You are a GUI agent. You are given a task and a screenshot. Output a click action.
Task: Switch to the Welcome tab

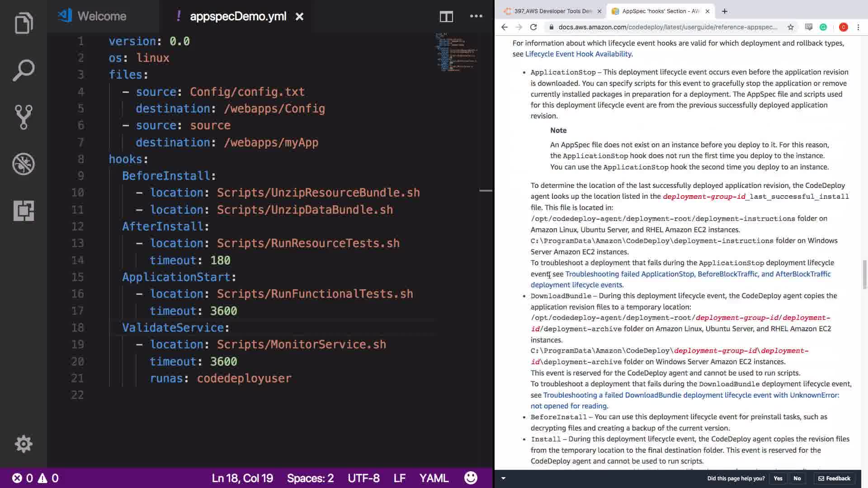click(101, 16)
